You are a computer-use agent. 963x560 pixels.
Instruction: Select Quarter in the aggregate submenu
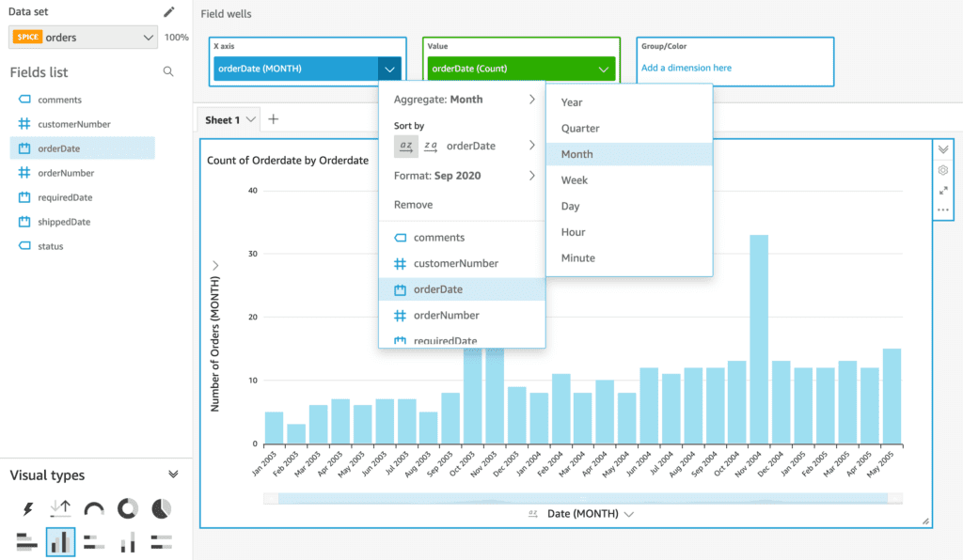click(x=629, y=128)
